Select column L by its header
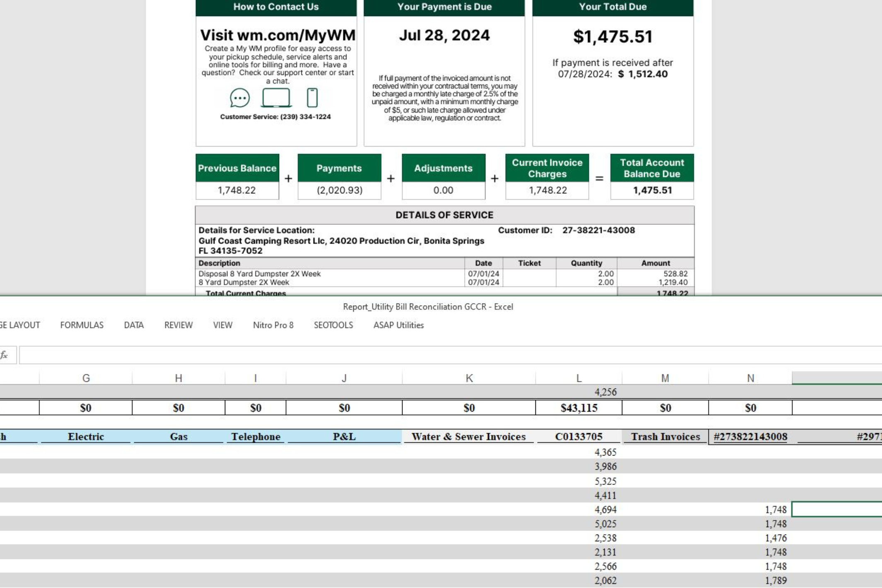The width and height of the screenshot is (882, 588). click(x=579, y=378)
